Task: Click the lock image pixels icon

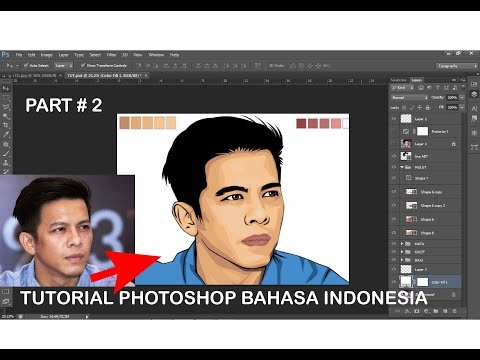Action: 412,108
